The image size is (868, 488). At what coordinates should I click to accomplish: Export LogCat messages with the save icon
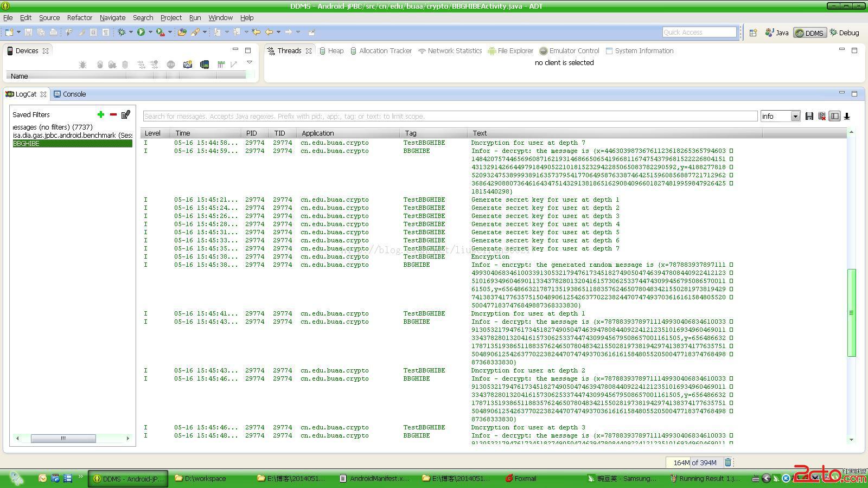pos(809,116)
